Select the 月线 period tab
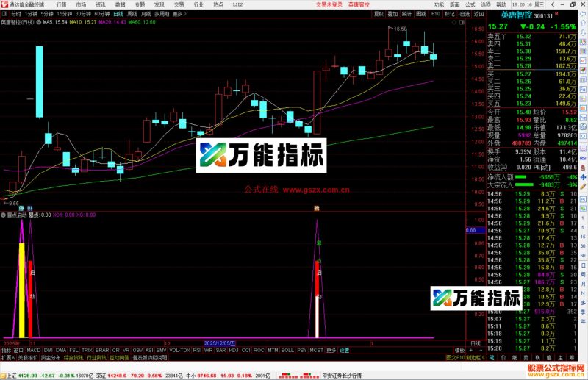The width and height of the screenshot is (588, 380). click(146, 14)
